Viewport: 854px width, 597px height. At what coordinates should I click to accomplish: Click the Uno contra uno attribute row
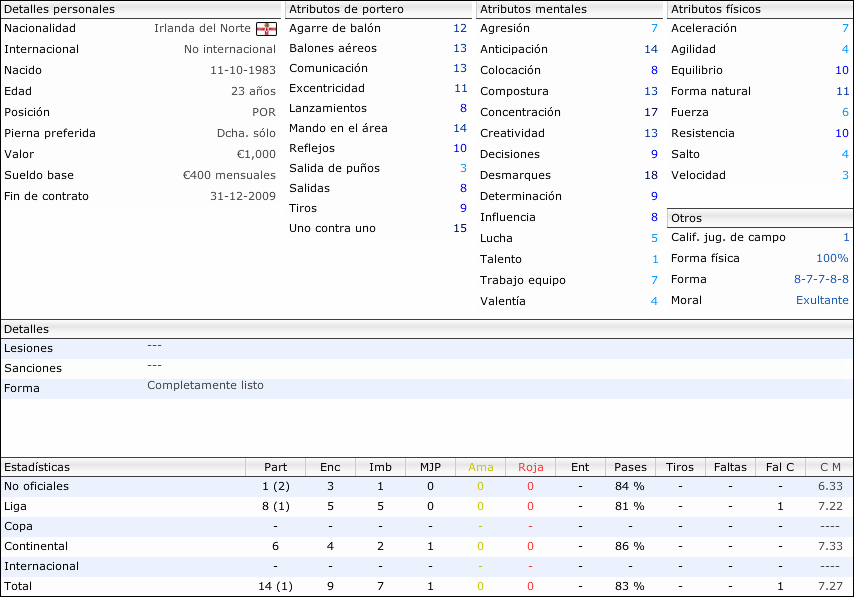[x=378, y=228]
